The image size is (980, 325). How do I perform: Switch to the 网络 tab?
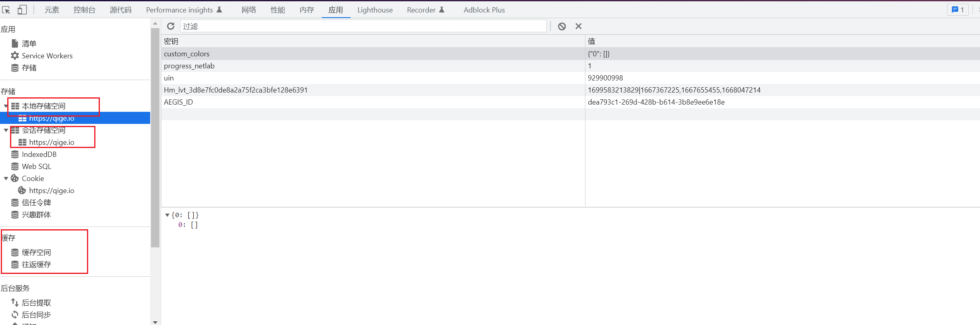249,10
